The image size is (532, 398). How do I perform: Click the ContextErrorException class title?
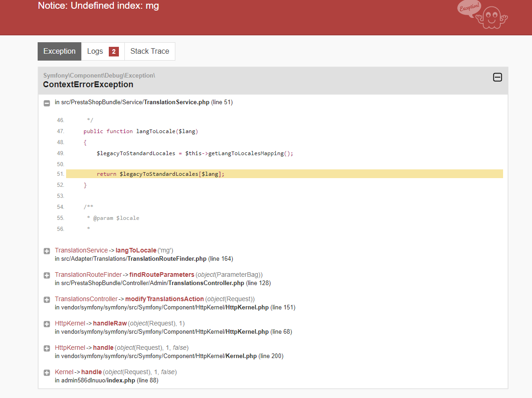coord(88,84)
